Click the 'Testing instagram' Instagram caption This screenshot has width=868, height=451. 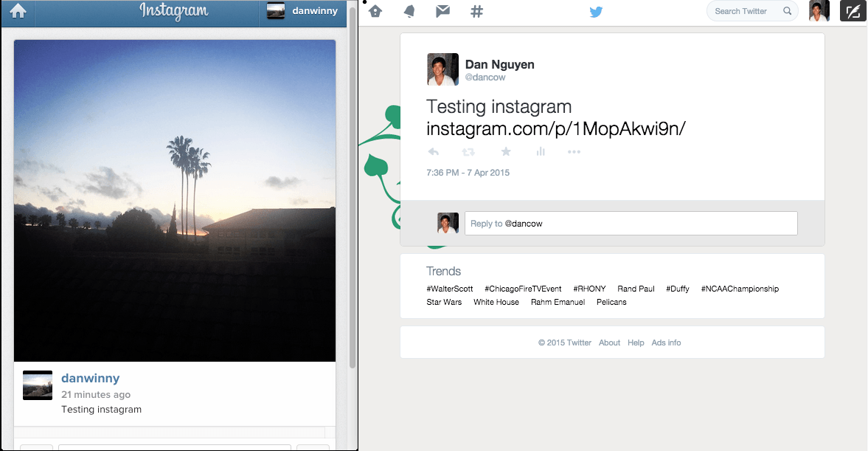coord(101,410)
